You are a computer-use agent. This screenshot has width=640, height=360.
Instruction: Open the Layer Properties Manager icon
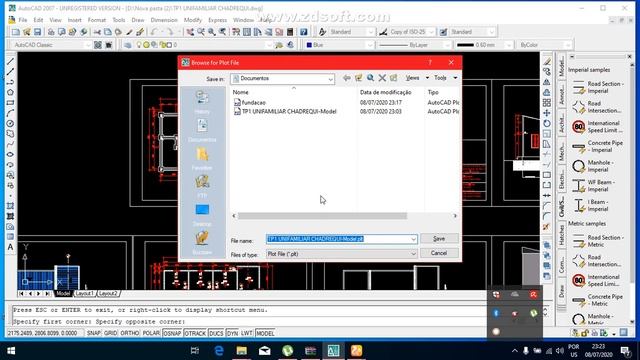point(128,45)
